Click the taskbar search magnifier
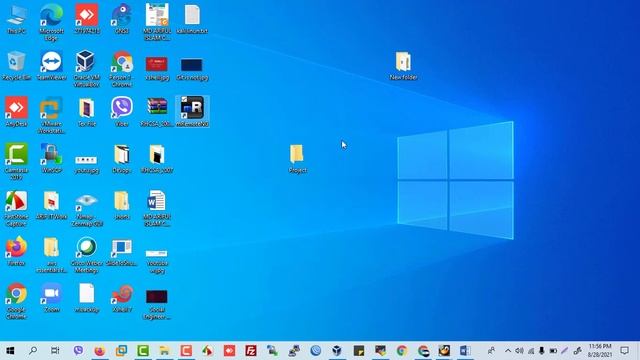The height and width of the screenshot is (360, 640). pyautogui.click(x=33, y=351)
